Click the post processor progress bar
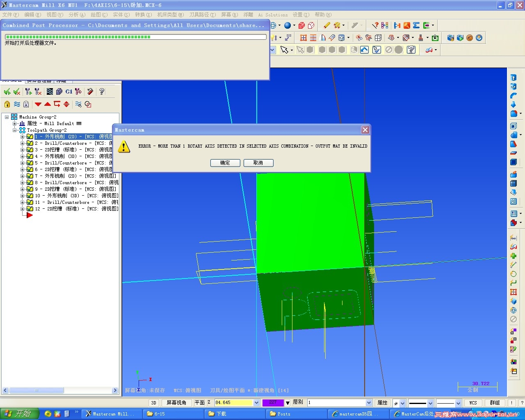 (136, 37)
